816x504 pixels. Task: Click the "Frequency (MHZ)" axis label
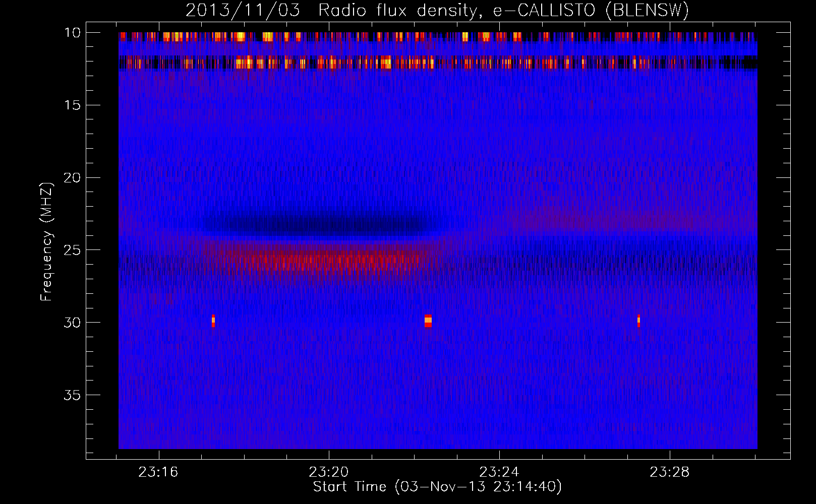46,242
